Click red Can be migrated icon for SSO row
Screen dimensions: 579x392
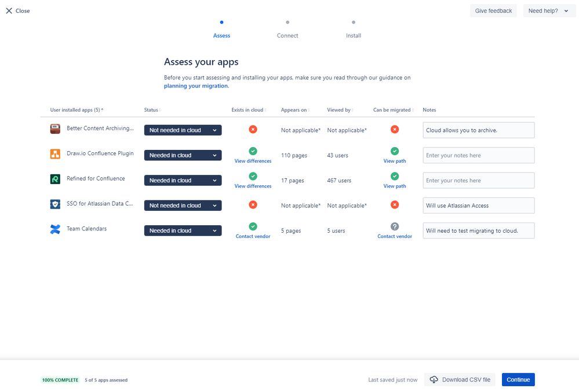pyautogui.click(x=395, y=204)
